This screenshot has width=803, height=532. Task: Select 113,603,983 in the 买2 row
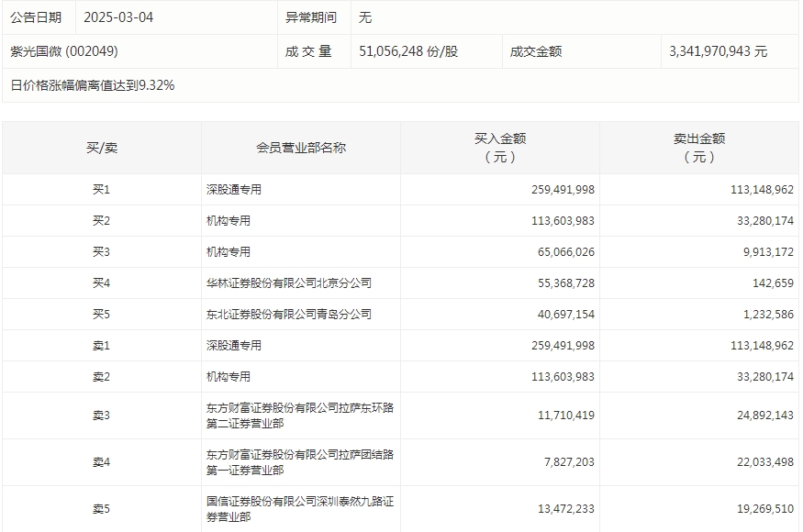[563, 221]
